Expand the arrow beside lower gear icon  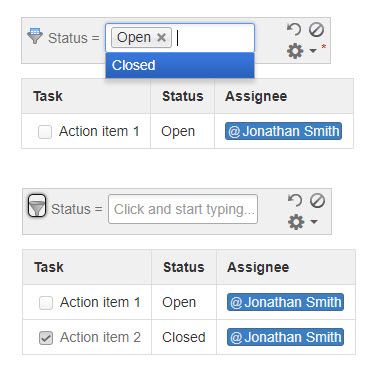(314, 222)
